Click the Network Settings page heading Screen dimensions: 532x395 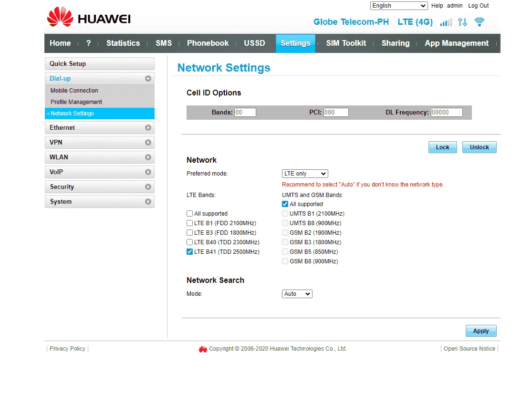click(x=224, y=68)
